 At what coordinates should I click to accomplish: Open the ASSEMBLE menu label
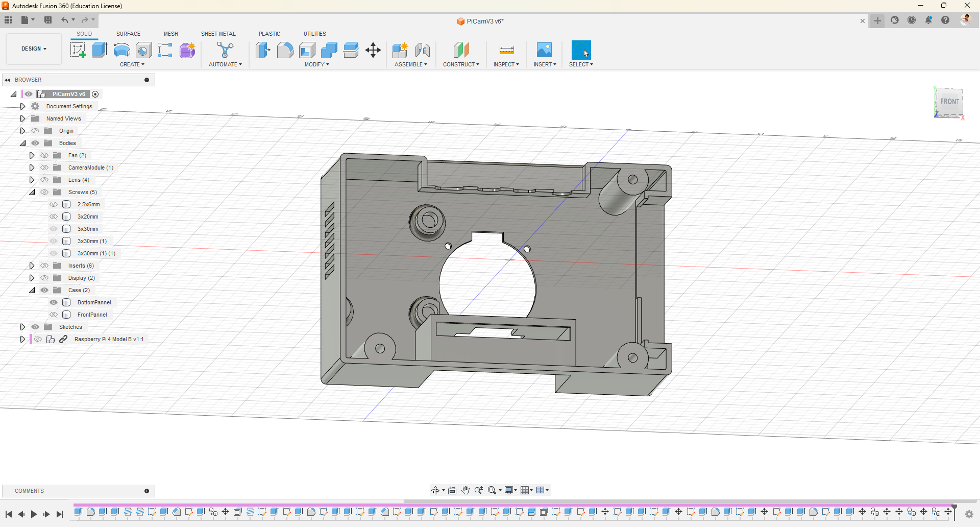(411, 64)
